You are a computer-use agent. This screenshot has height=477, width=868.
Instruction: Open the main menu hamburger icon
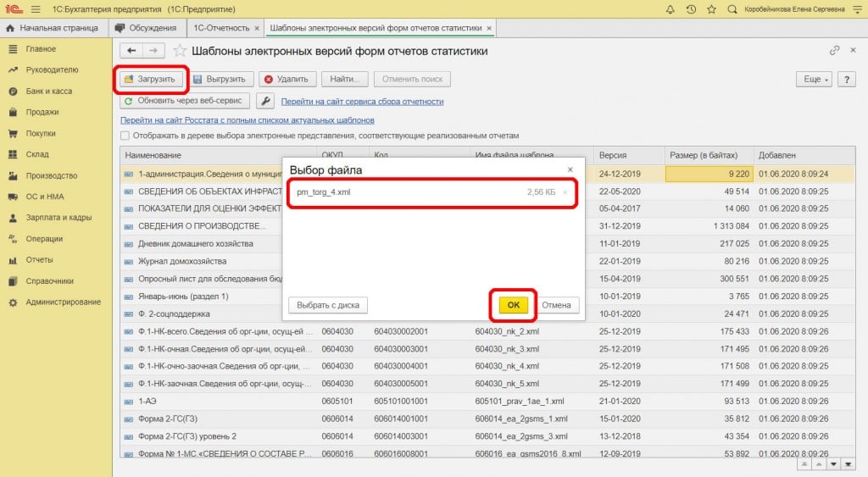pos(34,9)
